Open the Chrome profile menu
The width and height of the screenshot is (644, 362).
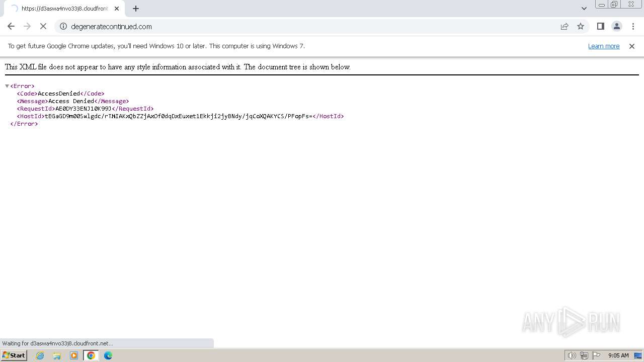click(616, 26)
